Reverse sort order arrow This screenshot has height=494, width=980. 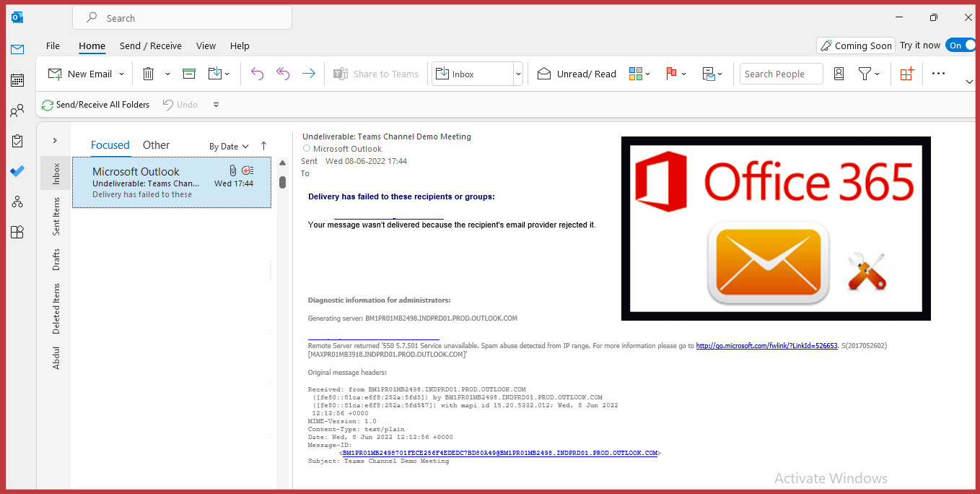coord(263,146)
